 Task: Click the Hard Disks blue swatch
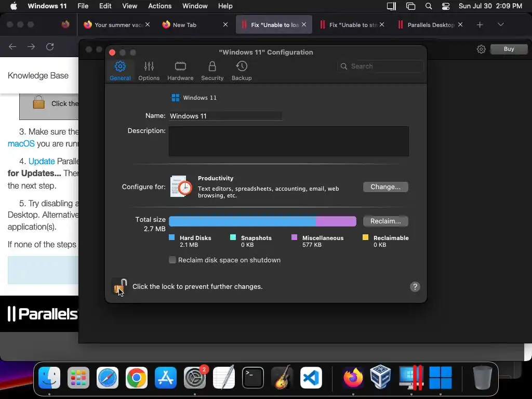pyautogui.click(x=171, y=237)
